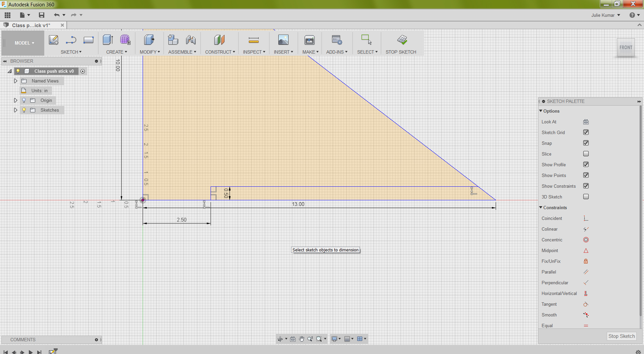This screenshot has width=644, height=354.
Task: Open the ASSEMBLE menu
Action: pyautogui.click(x=182, y=52)
